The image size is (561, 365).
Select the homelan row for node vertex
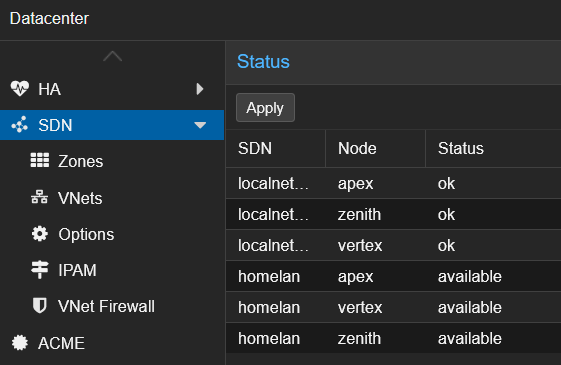pos(394,307)
